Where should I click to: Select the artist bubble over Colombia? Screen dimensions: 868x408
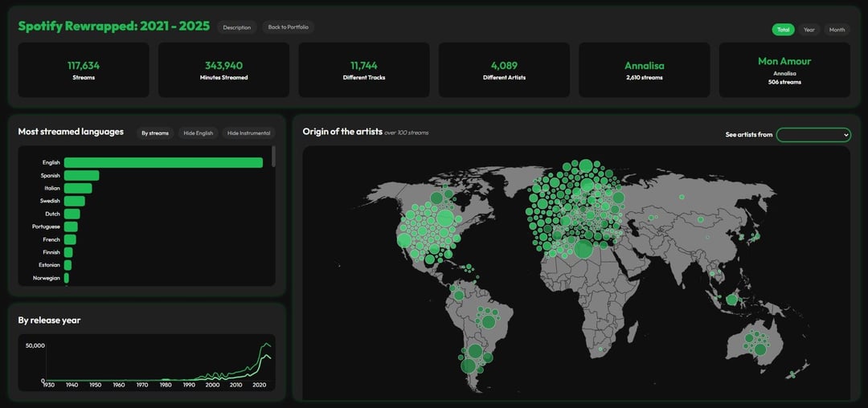pyautogui.click(x=458, y=296)
